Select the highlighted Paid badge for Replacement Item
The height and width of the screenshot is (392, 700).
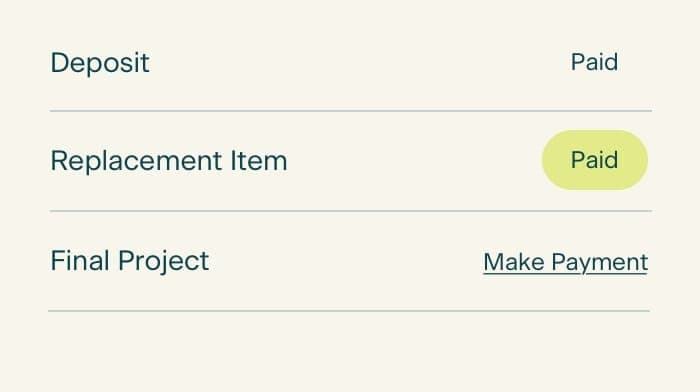[x=595, y=160]
